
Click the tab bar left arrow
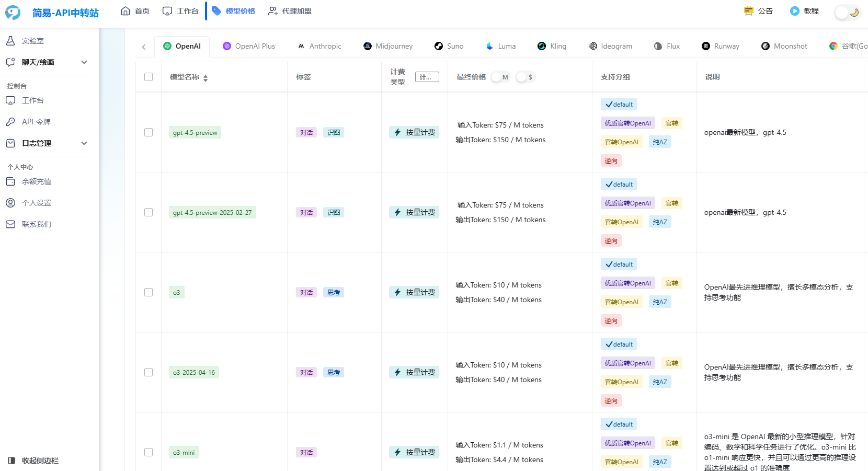pos(144,47)
